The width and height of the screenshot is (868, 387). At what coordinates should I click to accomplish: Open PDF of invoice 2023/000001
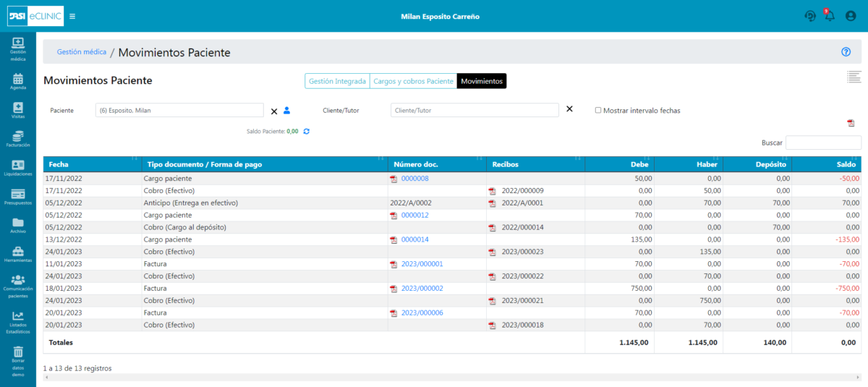pos(393,265)
